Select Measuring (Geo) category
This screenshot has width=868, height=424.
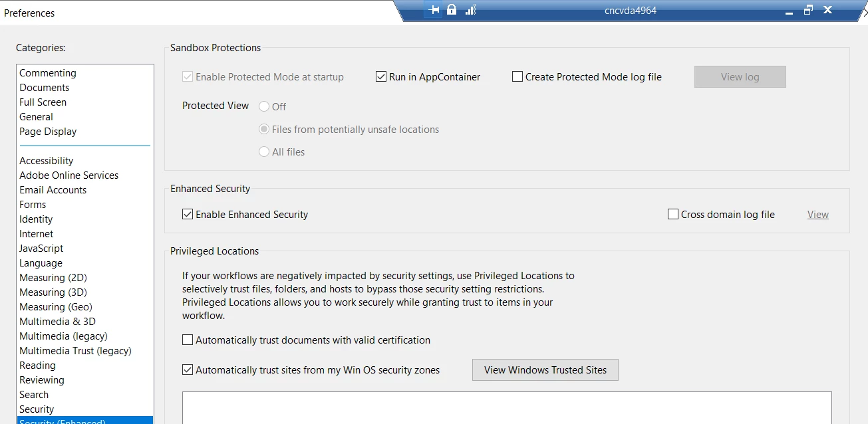(x=85, y=306)
